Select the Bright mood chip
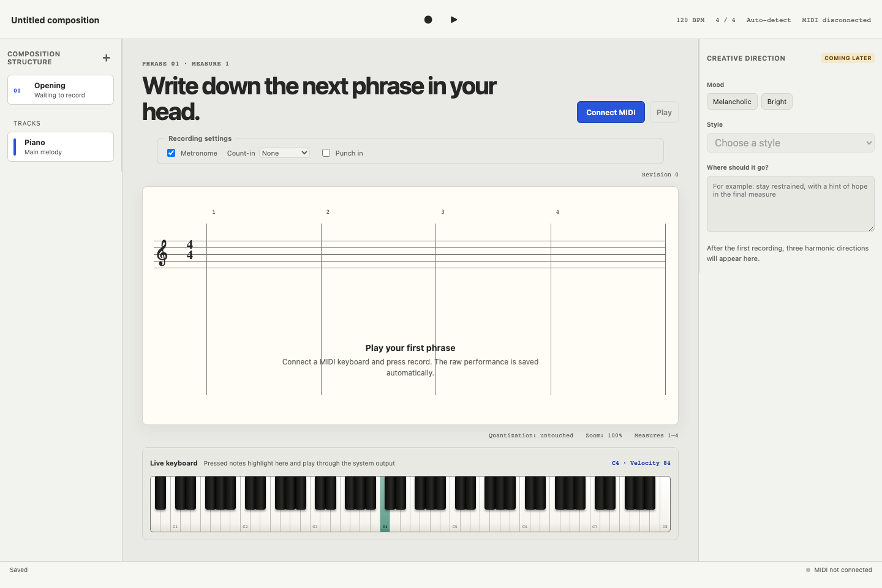 click(777, 102)
